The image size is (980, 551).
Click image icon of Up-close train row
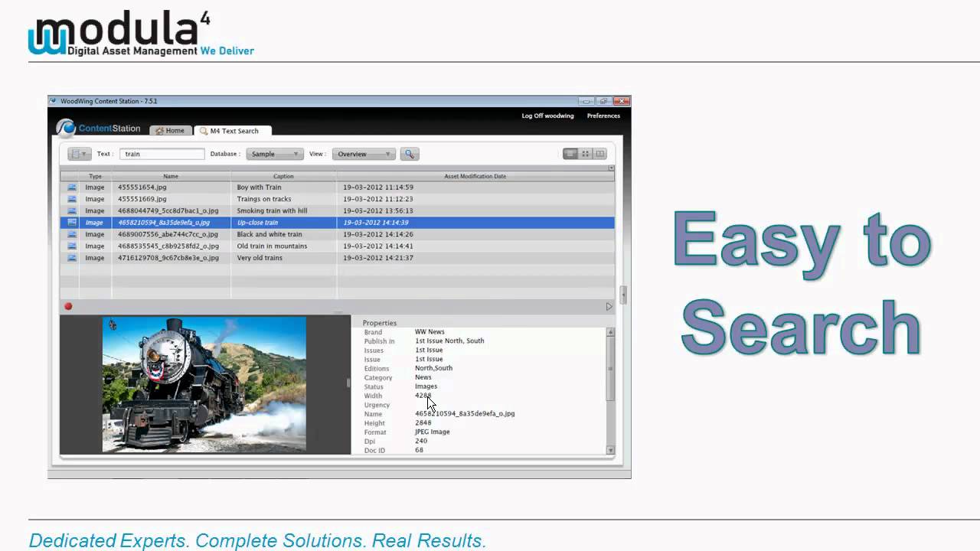72,223
